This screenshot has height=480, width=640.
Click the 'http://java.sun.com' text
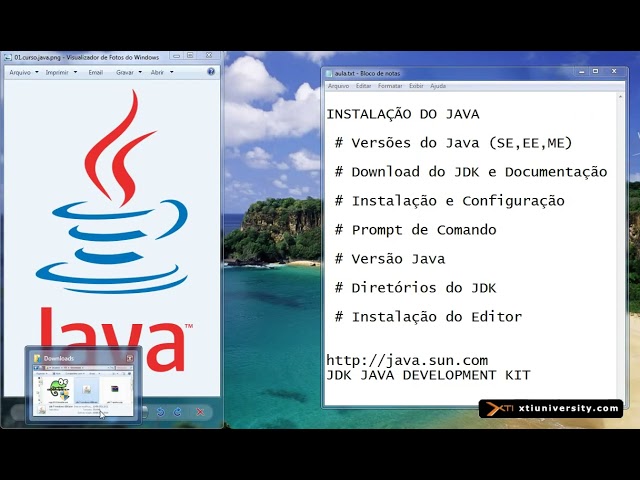pyautogui.click(x=407, y=360)
